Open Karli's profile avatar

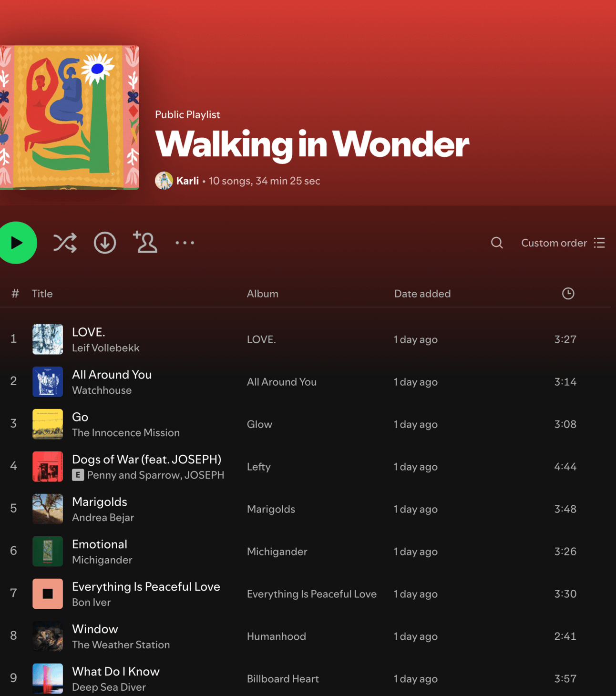click(x=164, y=181)
